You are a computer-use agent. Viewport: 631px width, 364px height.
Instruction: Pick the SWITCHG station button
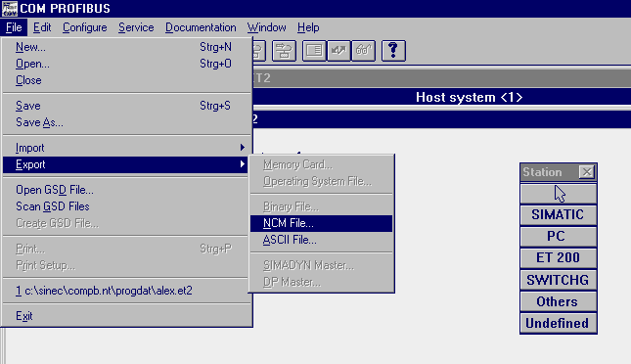pyautogui.click(x=559, y=280)
